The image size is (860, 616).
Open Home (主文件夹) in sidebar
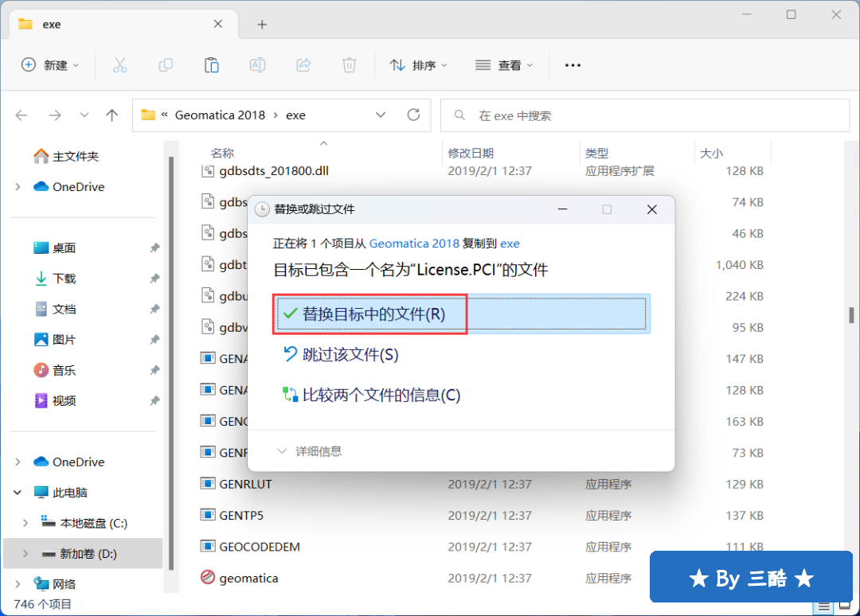click(66, 156)
